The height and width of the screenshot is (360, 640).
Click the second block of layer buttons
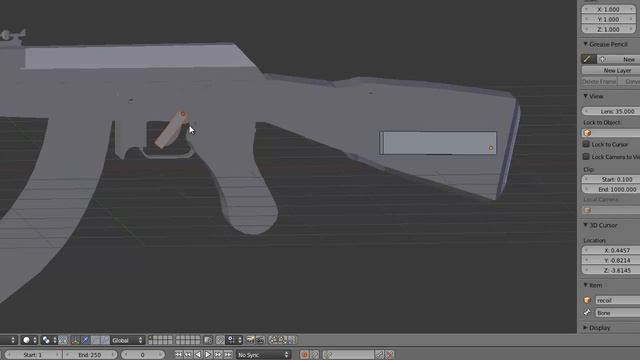click(188, 340)
